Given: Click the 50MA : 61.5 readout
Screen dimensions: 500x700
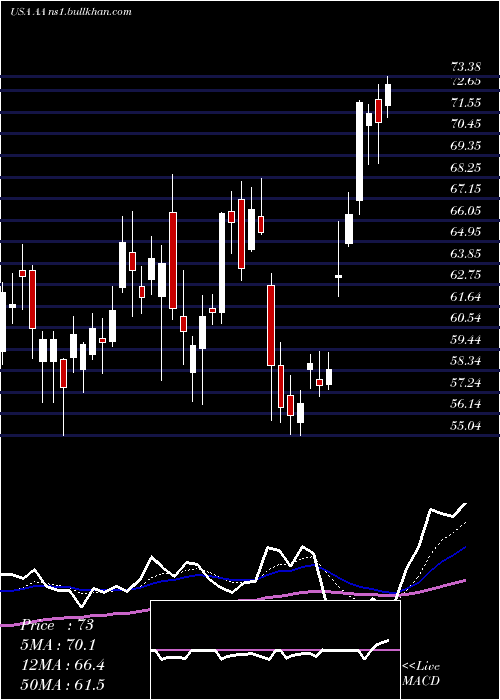Looking at the screenshot, I should click(62, 684).
